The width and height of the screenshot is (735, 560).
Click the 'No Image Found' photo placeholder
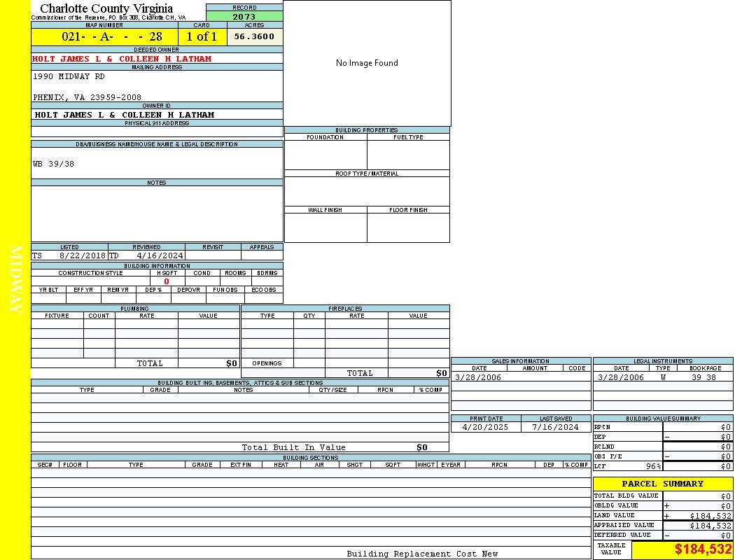pyautogui.click(x=367, y=63)
